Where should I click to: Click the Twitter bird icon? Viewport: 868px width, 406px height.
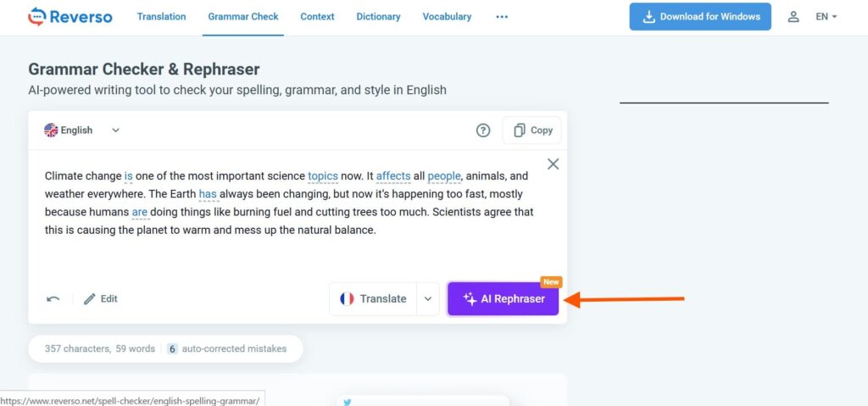(x=348, y=402)
